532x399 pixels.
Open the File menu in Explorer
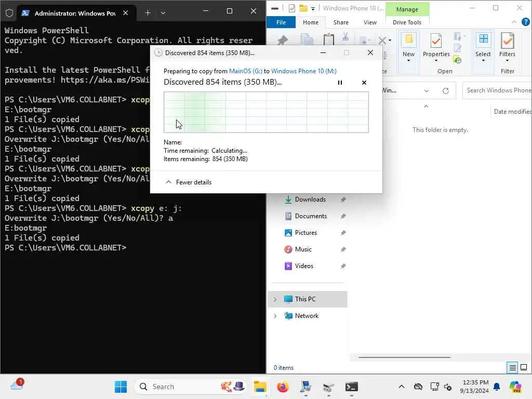pos(281,22)
